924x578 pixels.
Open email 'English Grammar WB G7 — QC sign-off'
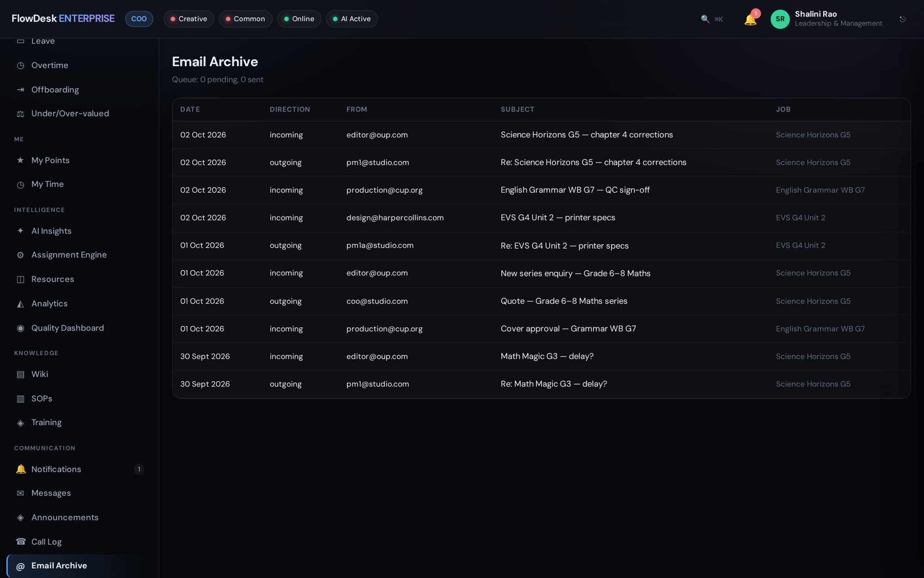pos(575,190)
